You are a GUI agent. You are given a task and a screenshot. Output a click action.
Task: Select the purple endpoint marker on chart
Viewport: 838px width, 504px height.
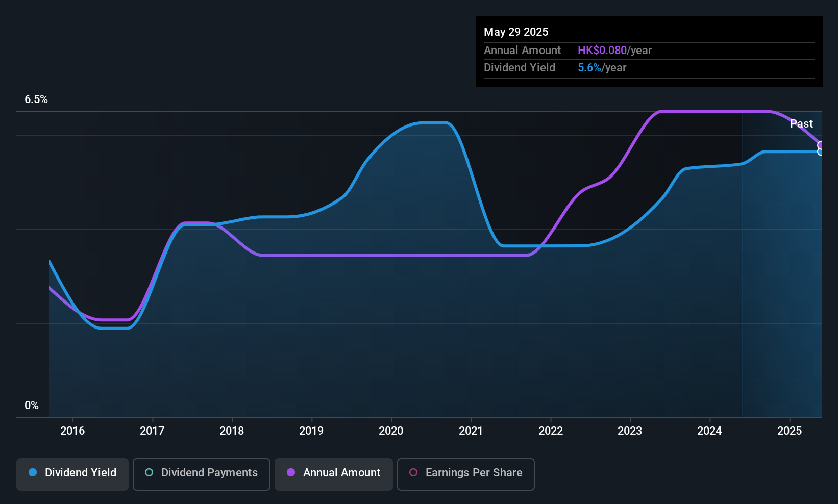[x=821, y=145]
